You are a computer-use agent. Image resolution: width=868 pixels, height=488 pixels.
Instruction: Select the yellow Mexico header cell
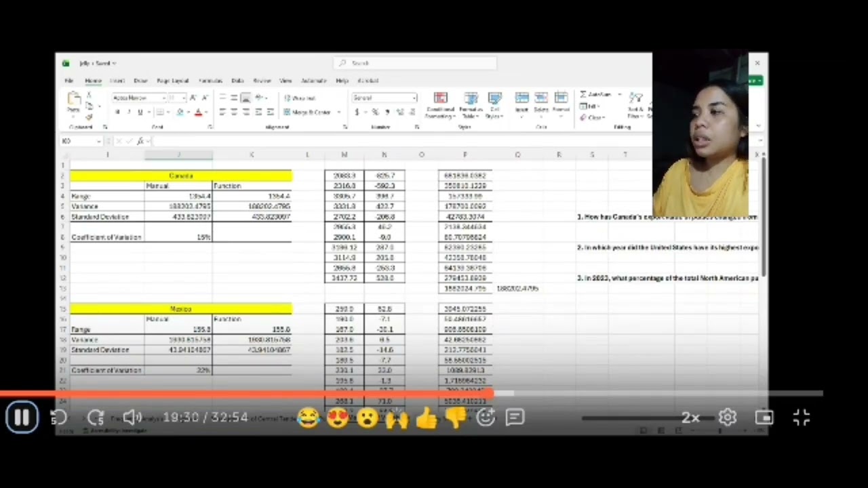(181, 309)
